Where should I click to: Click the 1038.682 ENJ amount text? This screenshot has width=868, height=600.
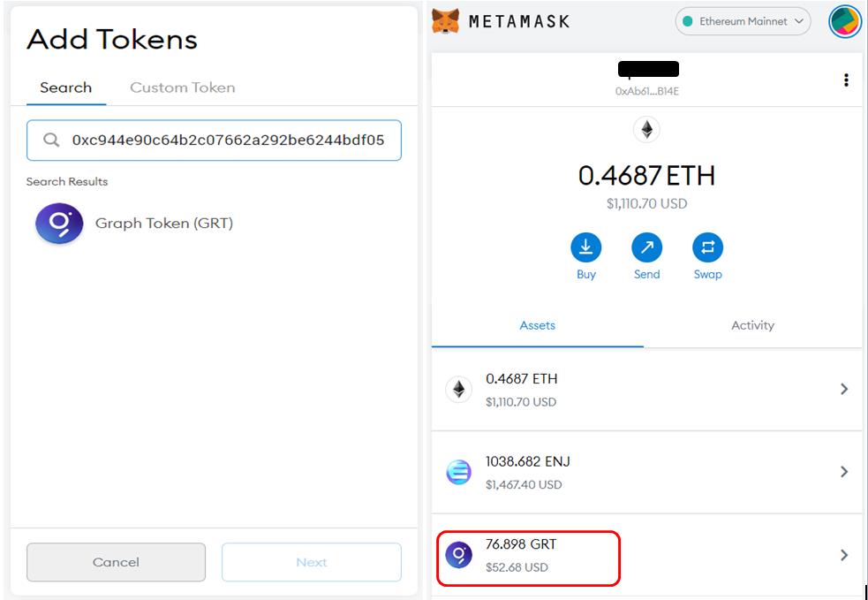[x=527, y=461]
